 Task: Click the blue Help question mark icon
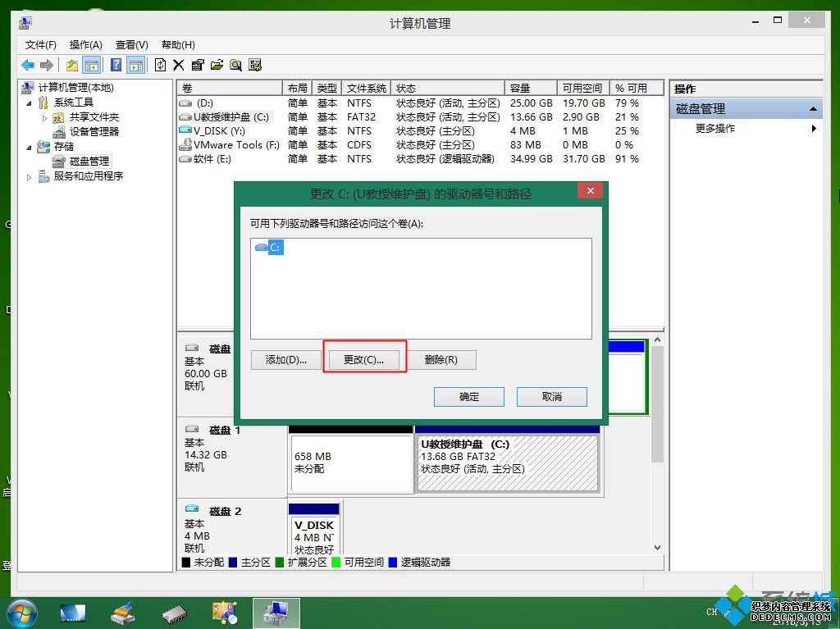pyautogui.click(x=116, y=66)
